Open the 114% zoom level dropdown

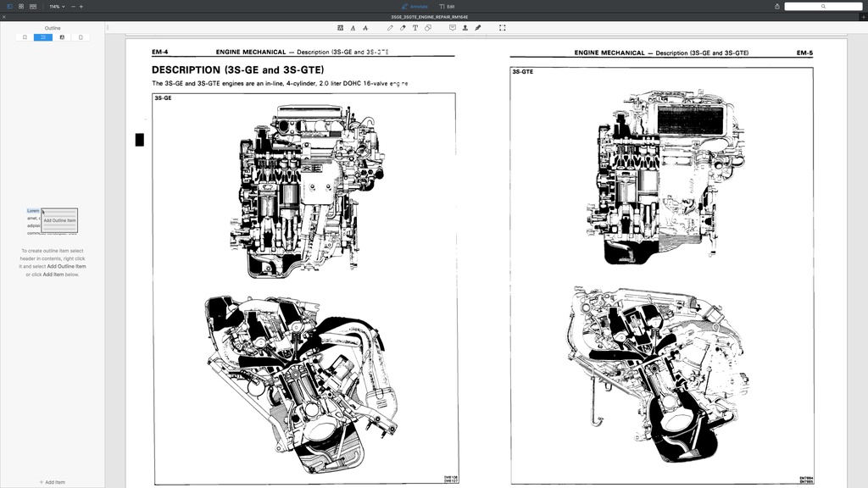click(57, 7)
